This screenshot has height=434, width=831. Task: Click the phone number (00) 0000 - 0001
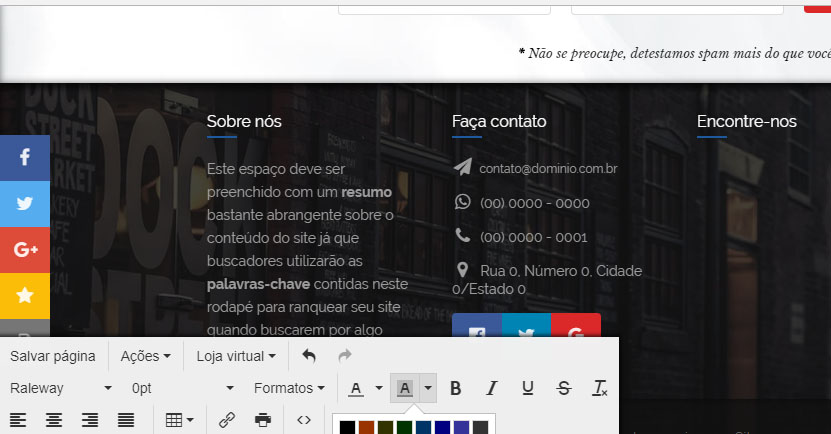tap(534, 237)
